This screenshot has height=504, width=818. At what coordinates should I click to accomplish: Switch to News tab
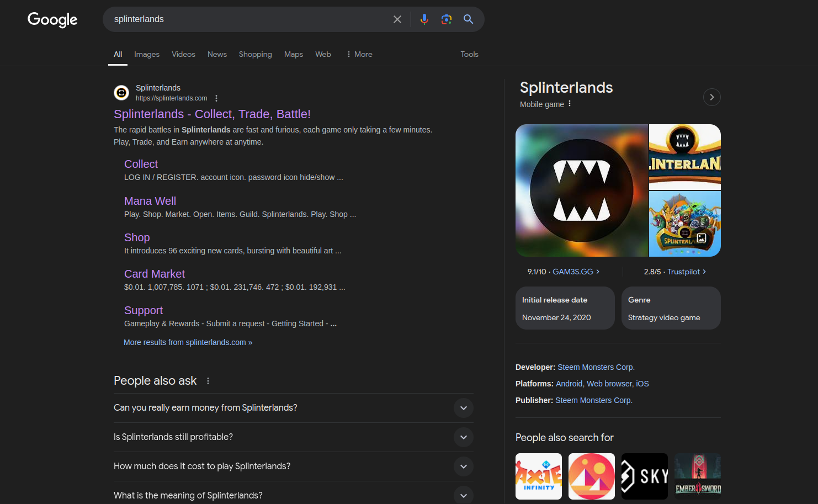tap(217, 54)
